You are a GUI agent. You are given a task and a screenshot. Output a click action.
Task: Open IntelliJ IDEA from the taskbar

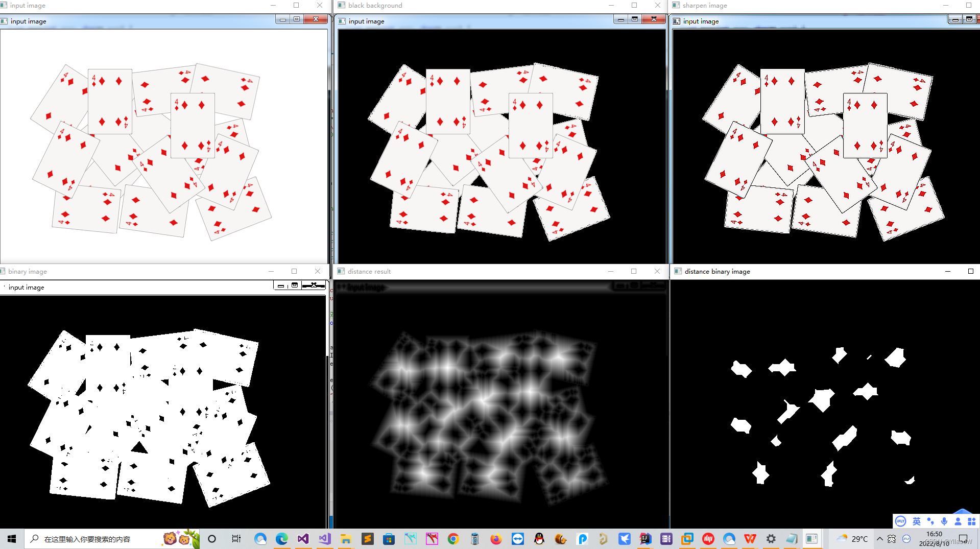645,539
